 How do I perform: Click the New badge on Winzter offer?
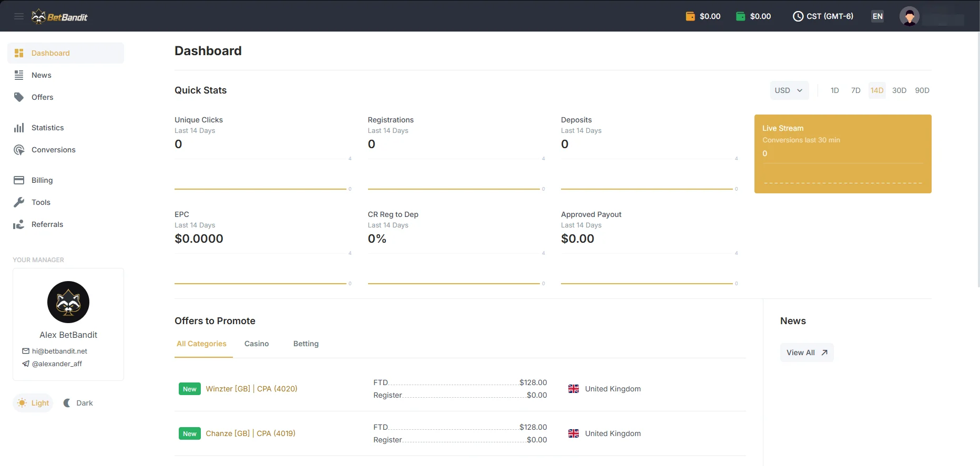click(x=190, y=389)
